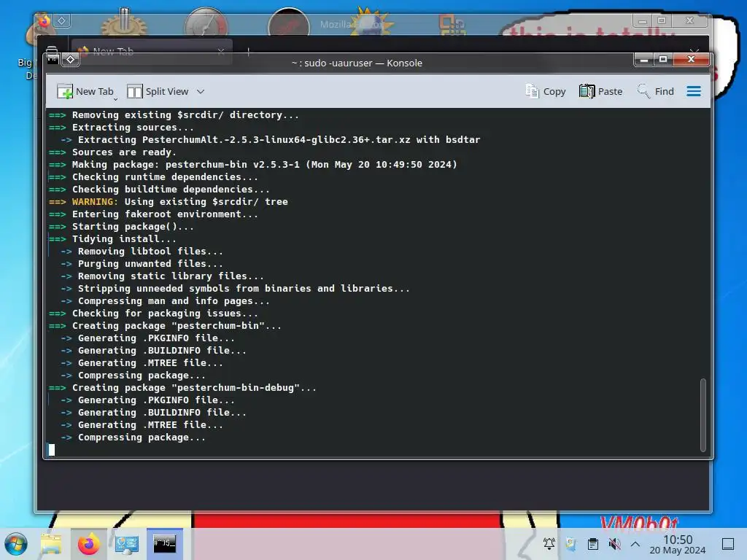The height and width of the screenshot is (560, 747).
Task: Open a new tab in Konsole
Action: [x=85, y=91]
